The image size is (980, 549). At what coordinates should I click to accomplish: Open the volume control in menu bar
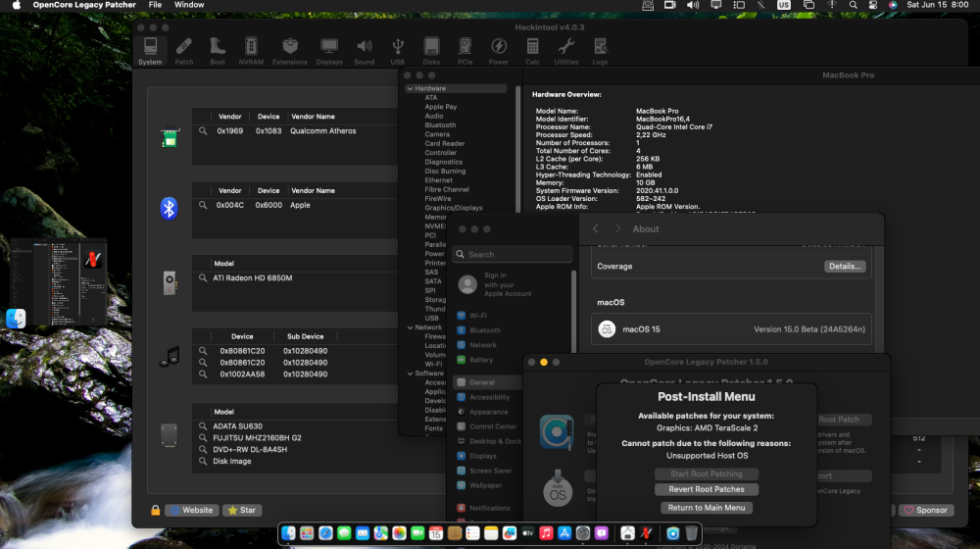point(693,5)
